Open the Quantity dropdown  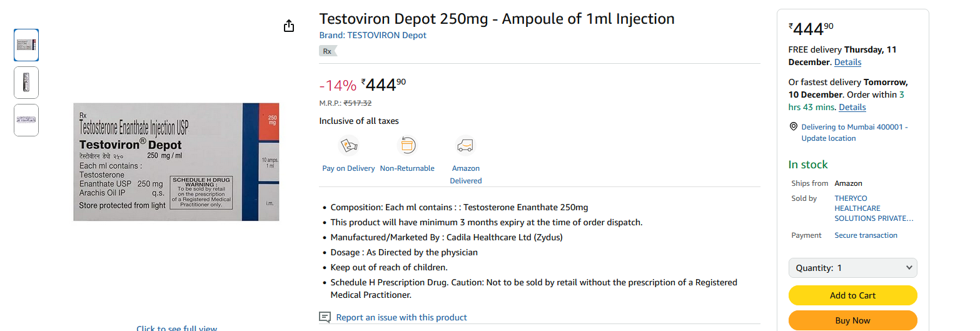[x=852, y=268]
